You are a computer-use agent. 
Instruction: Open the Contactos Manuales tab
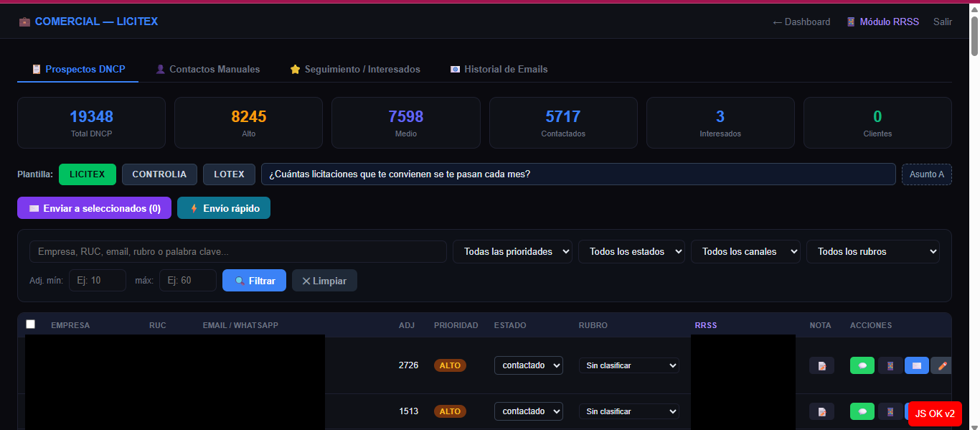(208, 69)
